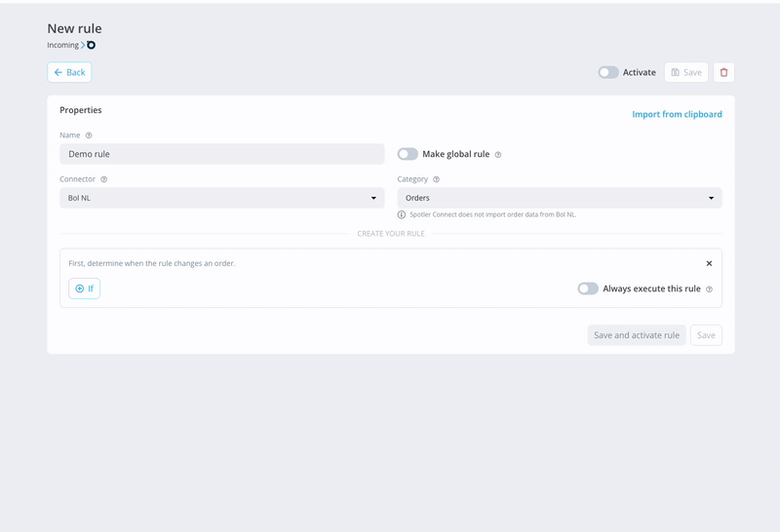Click the info icon beside the Spotler Connect notice
The height and width of the screenshot is (532, 780).
[x=402, y=214]
